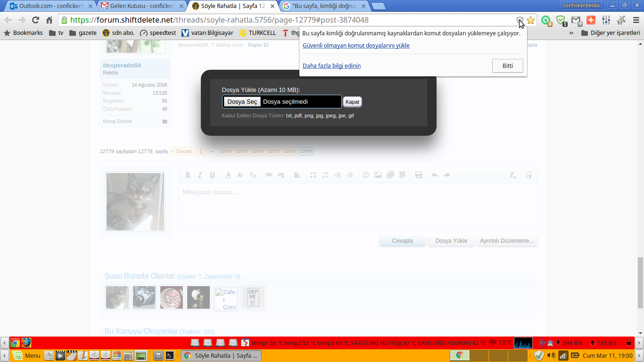Undo the last edit in the editor
644x362 pixels.
(435, 175)
